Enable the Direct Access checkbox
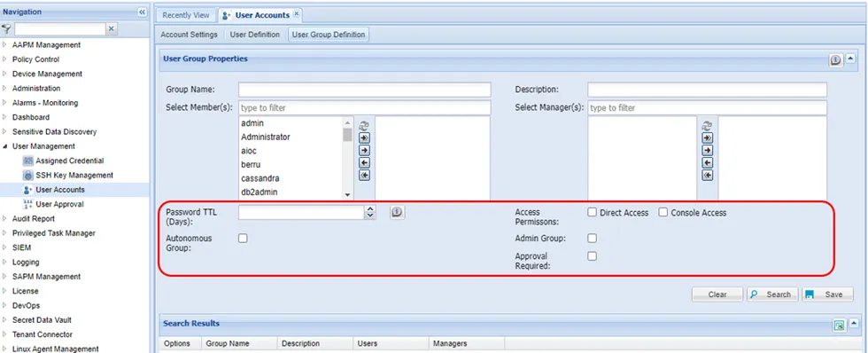This screenshot has height=353, width=868. coord(592,212)
